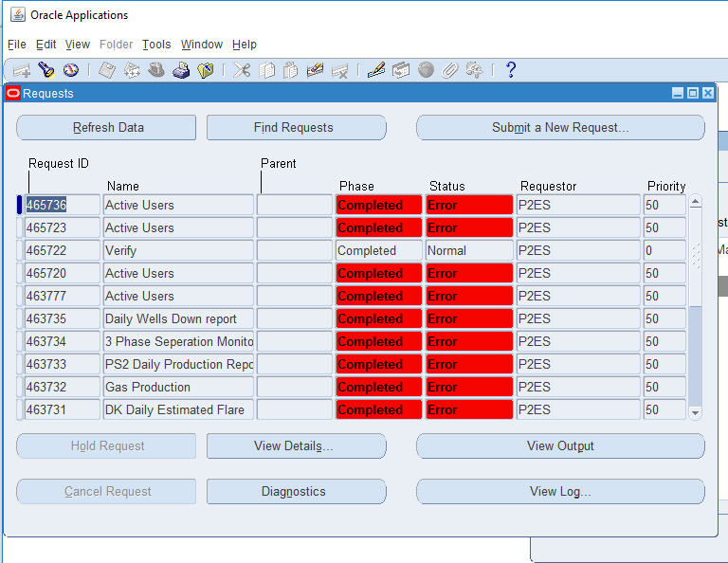Click Submit a New Request button

pyautogui.click(x=559, y=128)
